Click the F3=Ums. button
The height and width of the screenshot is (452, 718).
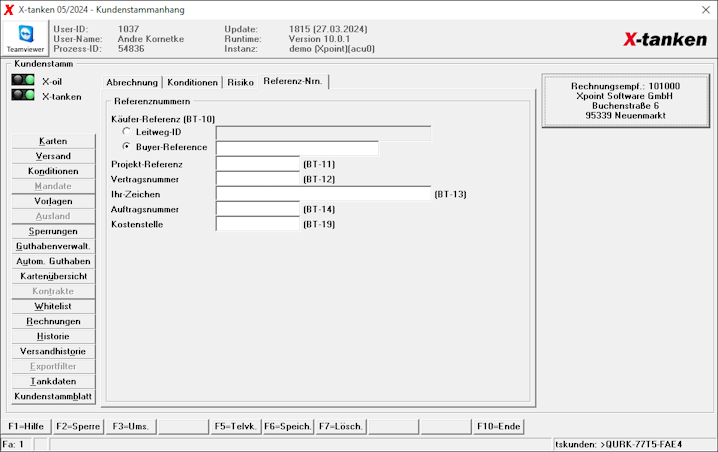pyautogui.click(x=131, y=426)
